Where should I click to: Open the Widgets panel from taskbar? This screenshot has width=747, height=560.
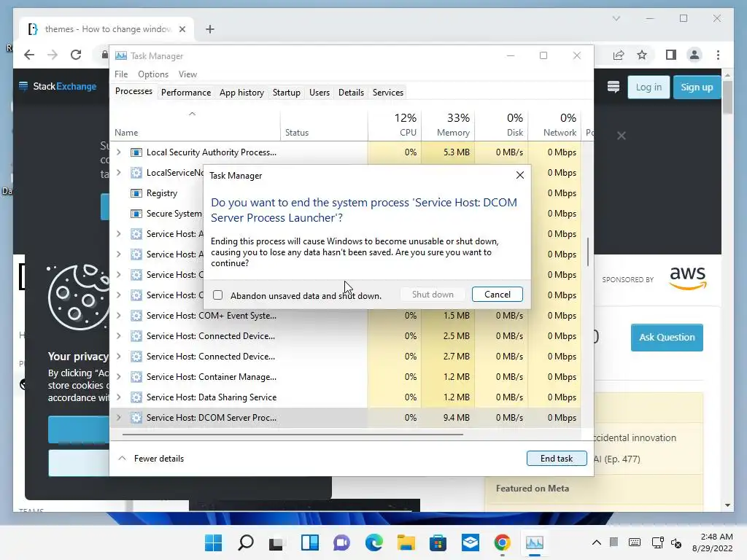(309, 542)
